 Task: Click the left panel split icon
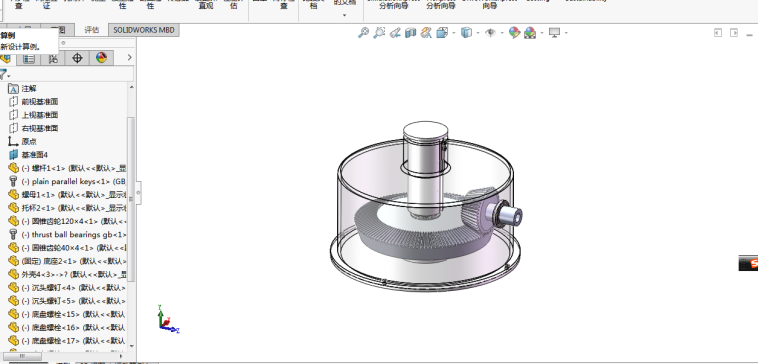[x=718, y=33]
